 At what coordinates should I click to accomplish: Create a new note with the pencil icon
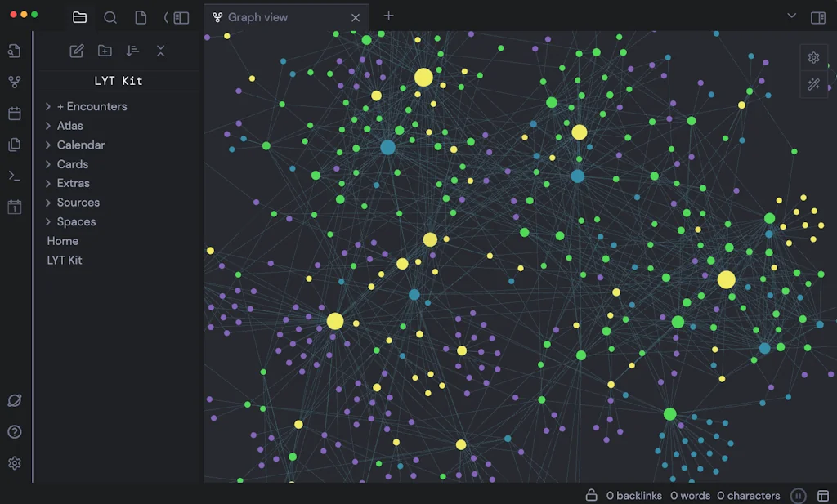pos(76,51)
